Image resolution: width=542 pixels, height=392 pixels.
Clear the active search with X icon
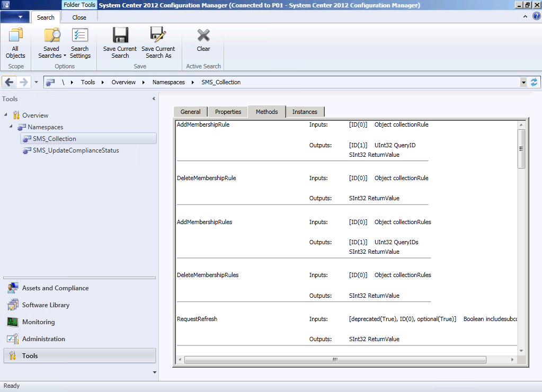tap(203, 35)
